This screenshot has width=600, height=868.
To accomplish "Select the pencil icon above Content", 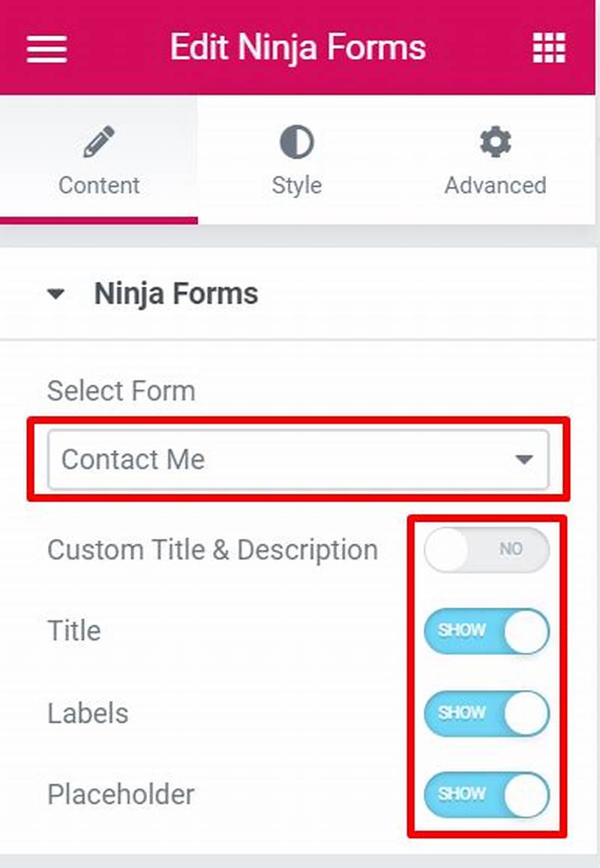I will (x=98, y=141).
